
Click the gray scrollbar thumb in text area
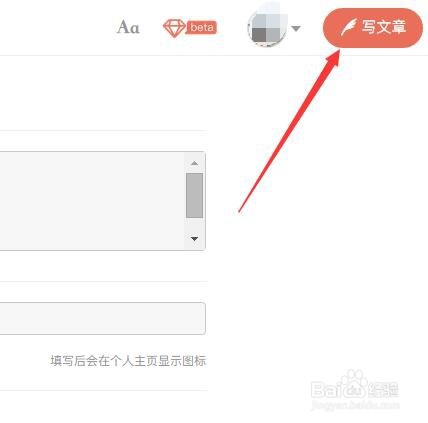click(x=194, y=195)
